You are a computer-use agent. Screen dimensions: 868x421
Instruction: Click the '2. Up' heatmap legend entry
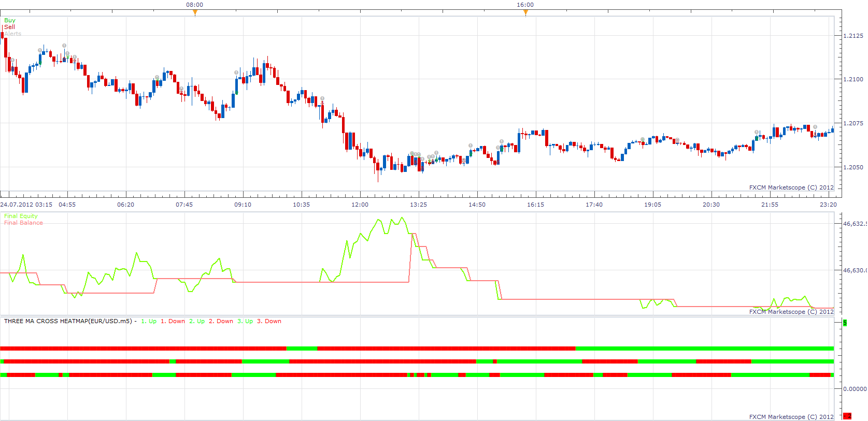coord(197,321)
